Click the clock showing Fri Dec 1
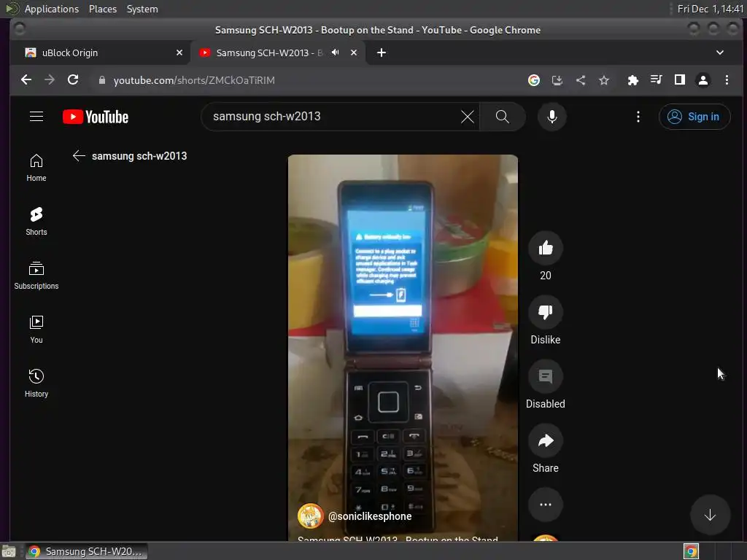The height and width of the screenshot is (560, 747). pos(711,9)
